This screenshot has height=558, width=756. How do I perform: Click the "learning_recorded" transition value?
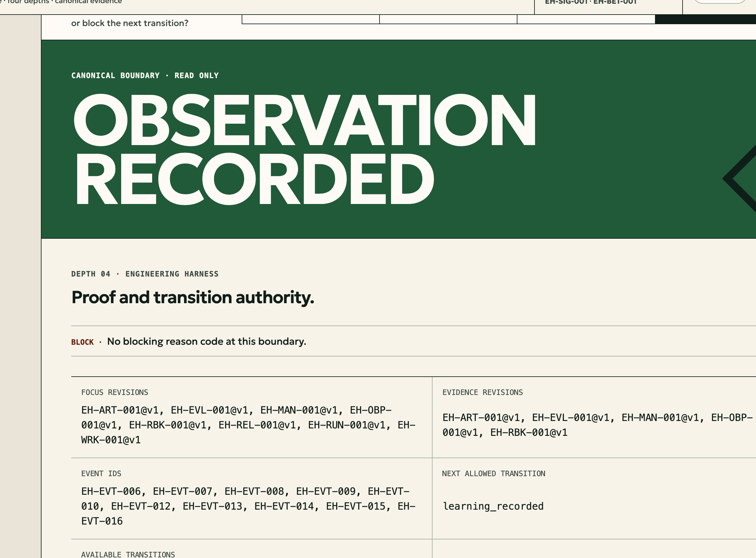click(493, 506)
